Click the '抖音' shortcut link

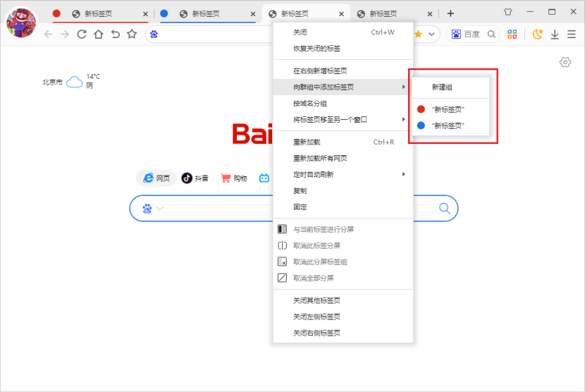click(195, 178)
